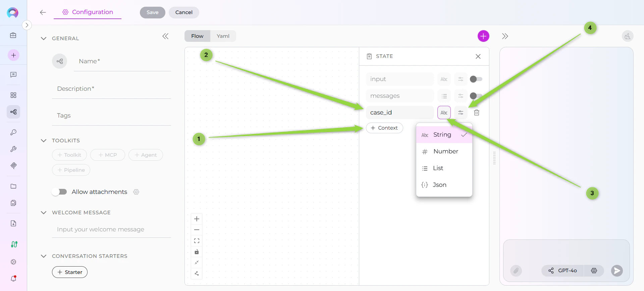Viewport: 644px width, 291px height.
Task: Click the fit view icon on the canvas
Action: [x=197, y=240]
